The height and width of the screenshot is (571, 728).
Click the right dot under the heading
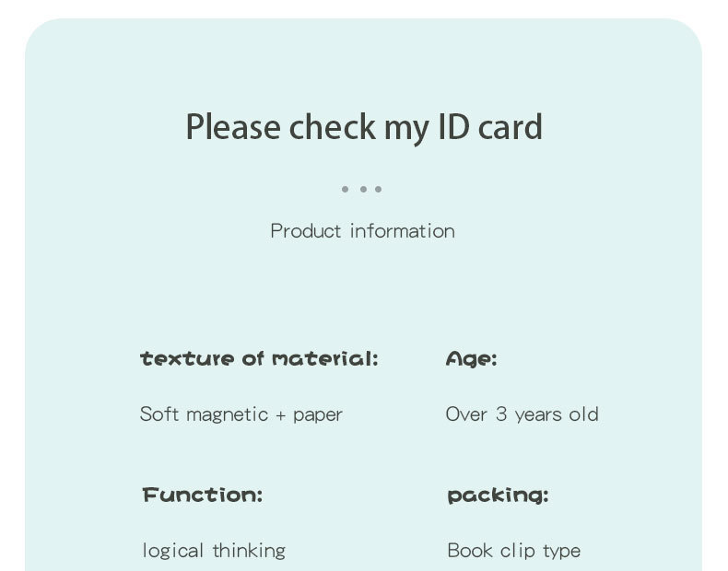pos(379,189)
